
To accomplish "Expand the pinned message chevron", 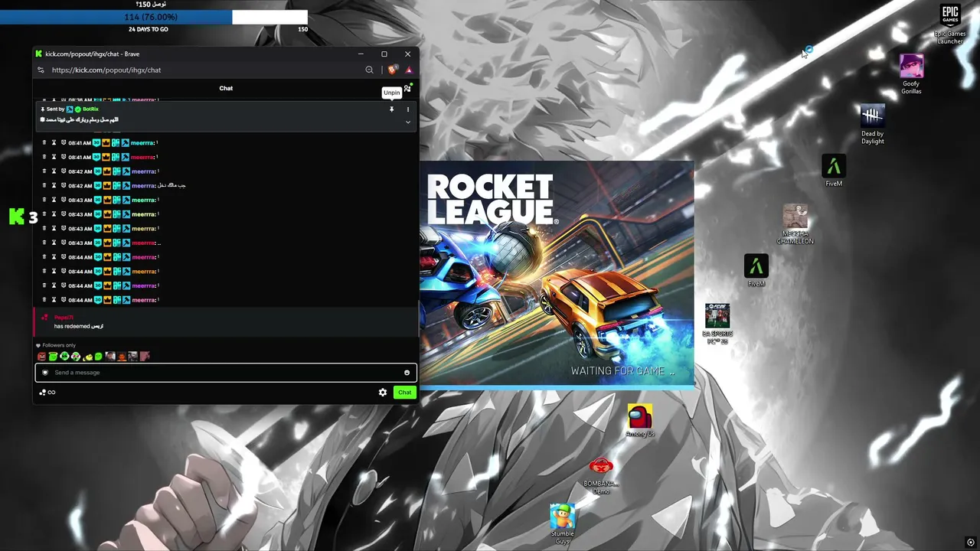I will click(407, 122).
